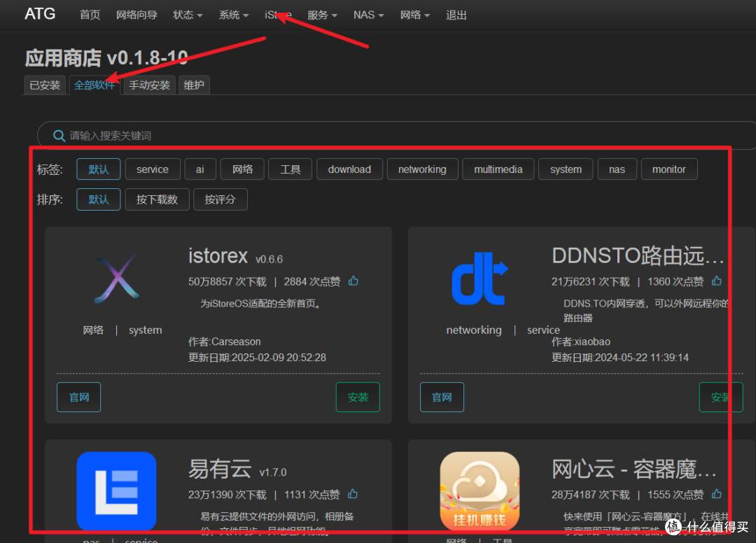Filter apps by monitor tag
The width and height of the screenshot is (756, 543).
coord(669,169)
